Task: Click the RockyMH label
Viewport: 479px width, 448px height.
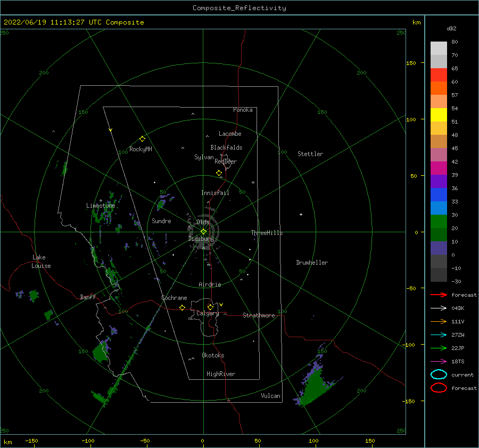Action: tap(141, 149)
